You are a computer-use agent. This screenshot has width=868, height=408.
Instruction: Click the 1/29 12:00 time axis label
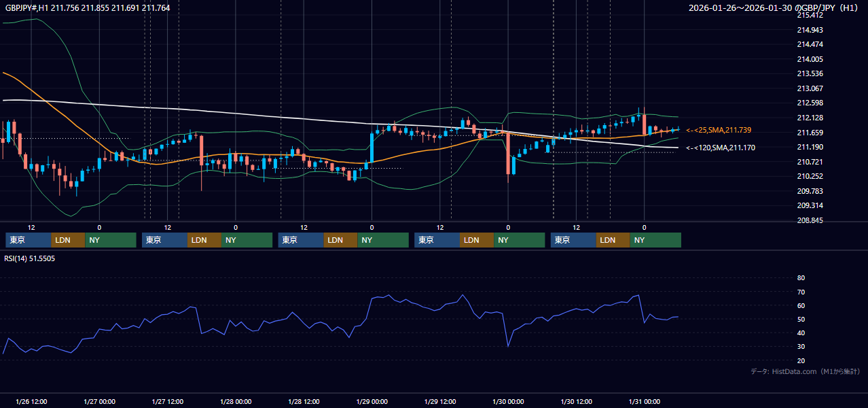coord(440,401)
